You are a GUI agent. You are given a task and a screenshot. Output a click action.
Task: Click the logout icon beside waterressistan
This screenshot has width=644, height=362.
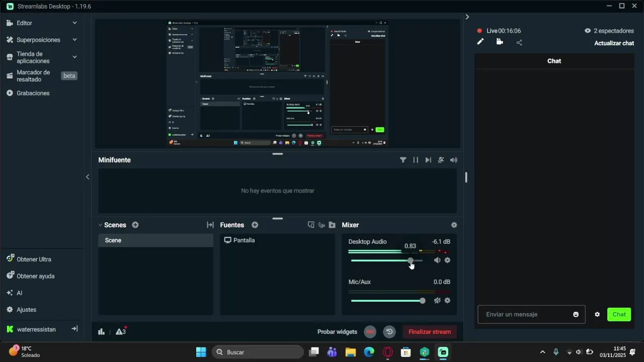[74, 329]
